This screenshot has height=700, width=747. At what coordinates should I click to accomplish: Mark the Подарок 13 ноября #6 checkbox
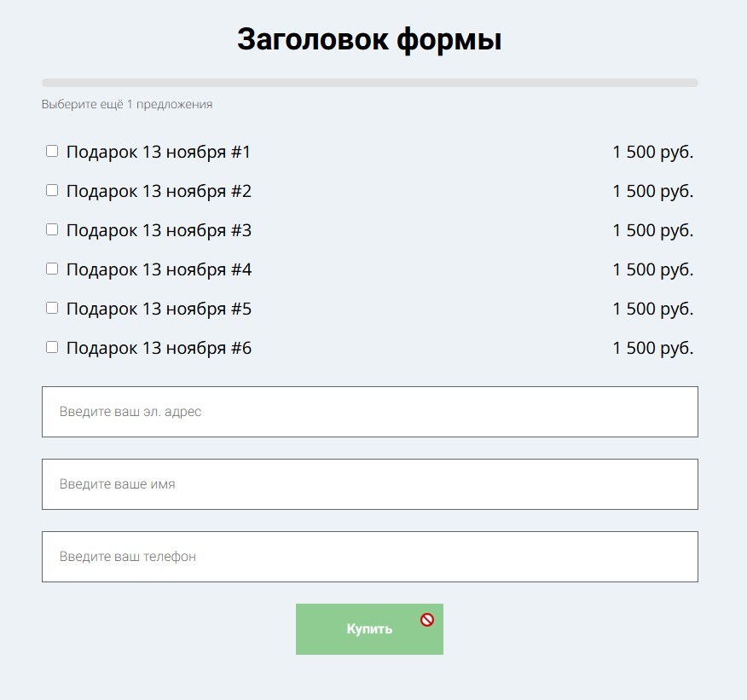[x=52, y=347]
